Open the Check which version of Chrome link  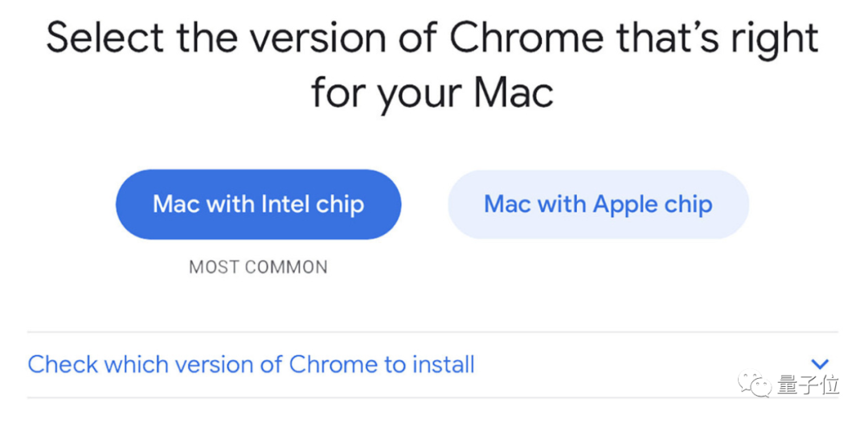[x=251, y=364]
